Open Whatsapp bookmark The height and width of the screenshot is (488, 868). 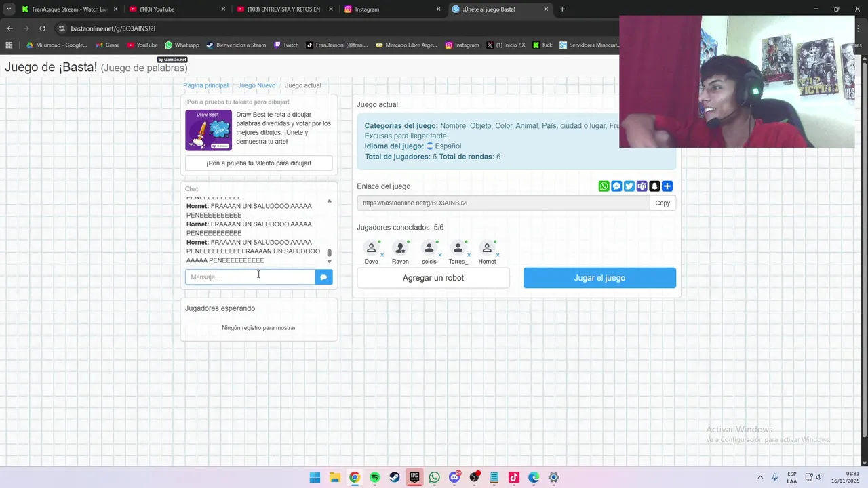tap(182, 45)
